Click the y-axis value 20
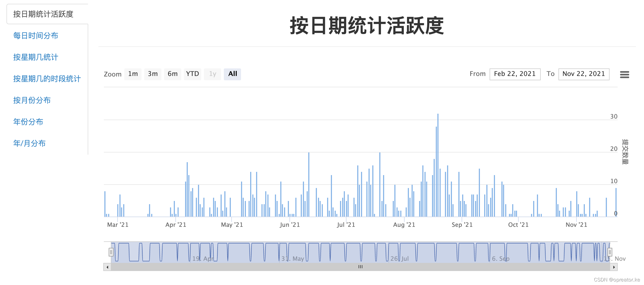Image resolution: width=644 pixels, height=285 pixels. point(614,149)
